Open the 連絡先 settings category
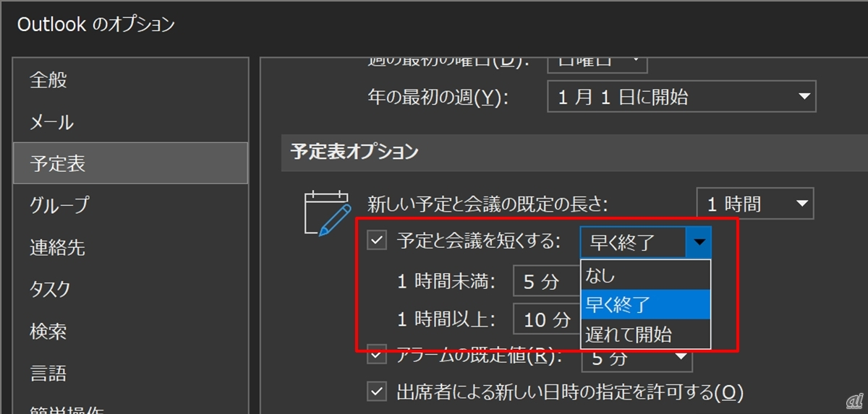 pyautogui.click(x=131, y=247)
